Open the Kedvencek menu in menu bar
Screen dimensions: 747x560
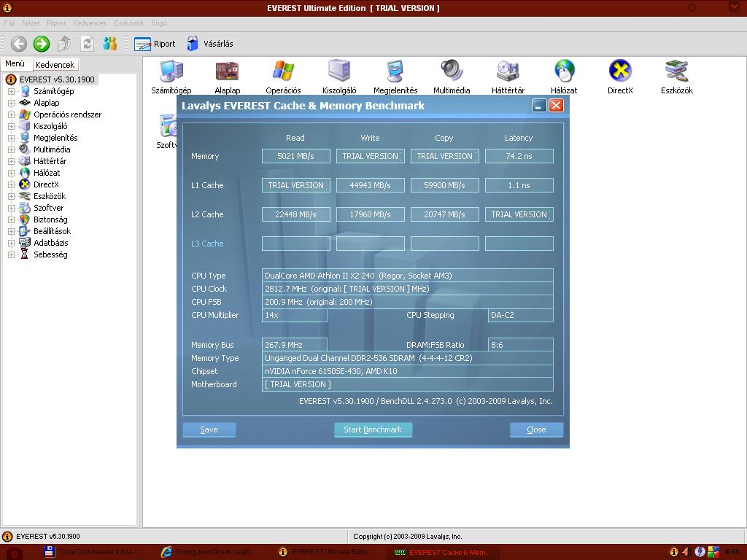[90, 23]
